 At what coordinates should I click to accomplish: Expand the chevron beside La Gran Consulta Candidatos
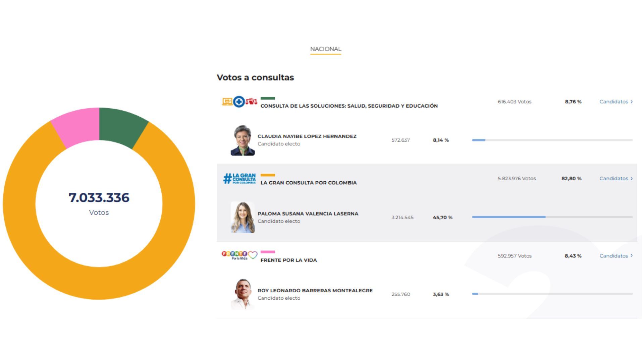click(x=631, y=178)
